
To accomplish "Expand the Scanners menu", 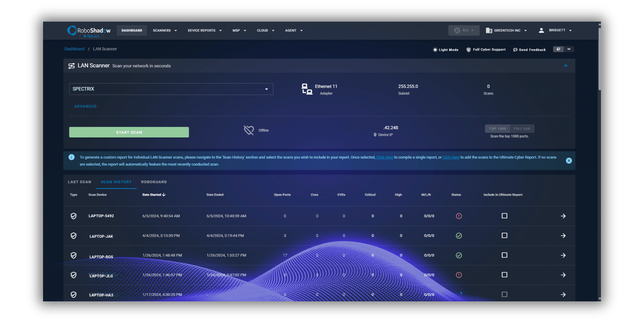I will tap(165, 31).
